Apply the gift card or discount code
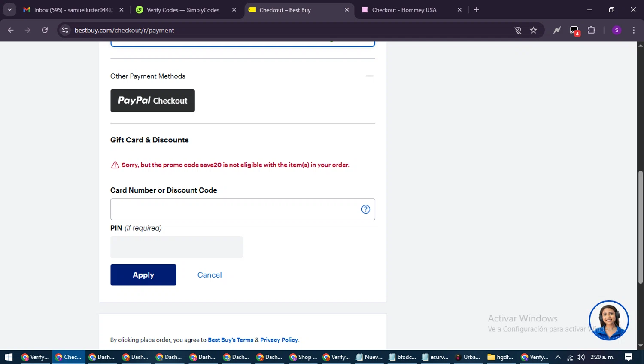Screen dimensions: 644x364 click(143, 275)
